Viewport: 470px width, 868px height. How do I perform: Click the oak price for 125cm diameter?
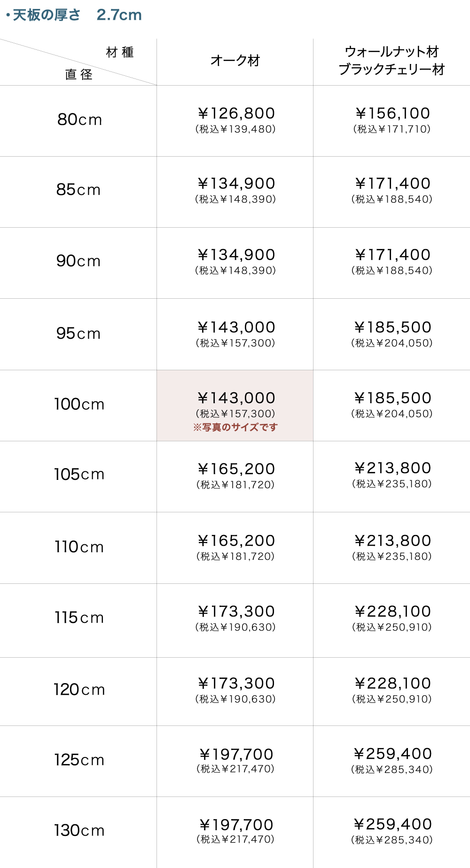(x=235, y=755)
